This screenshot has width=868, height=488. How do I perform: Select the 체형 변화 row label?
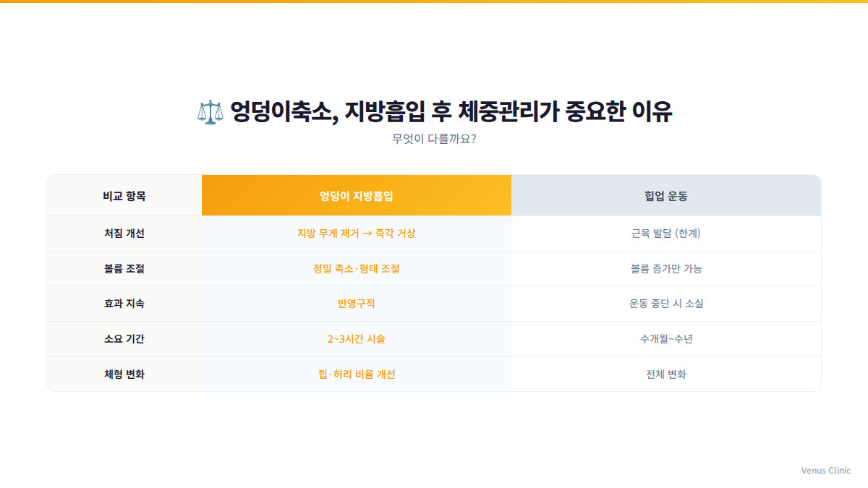[x=124, y=374]
